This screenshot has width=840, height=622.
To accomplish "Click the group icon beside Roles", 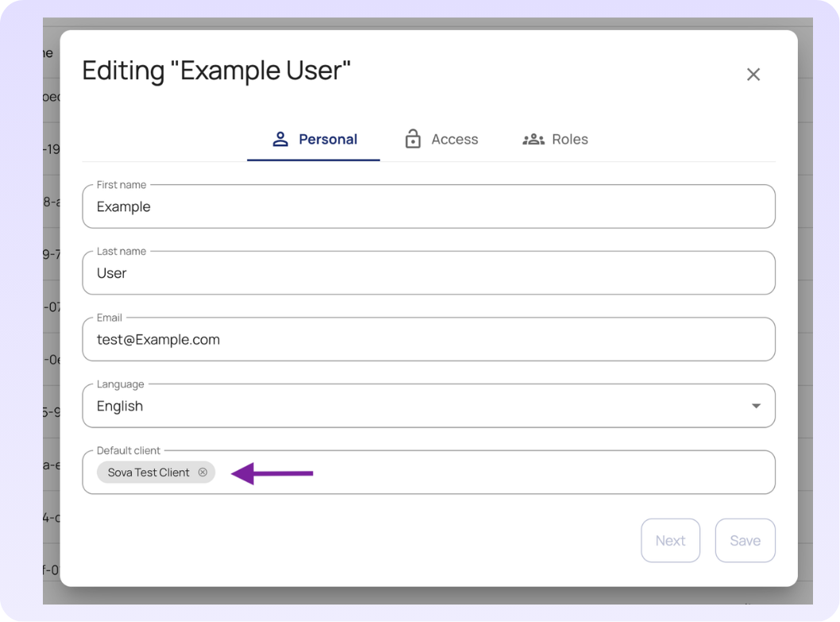I will pyautogui.click(x=533, y=139).
